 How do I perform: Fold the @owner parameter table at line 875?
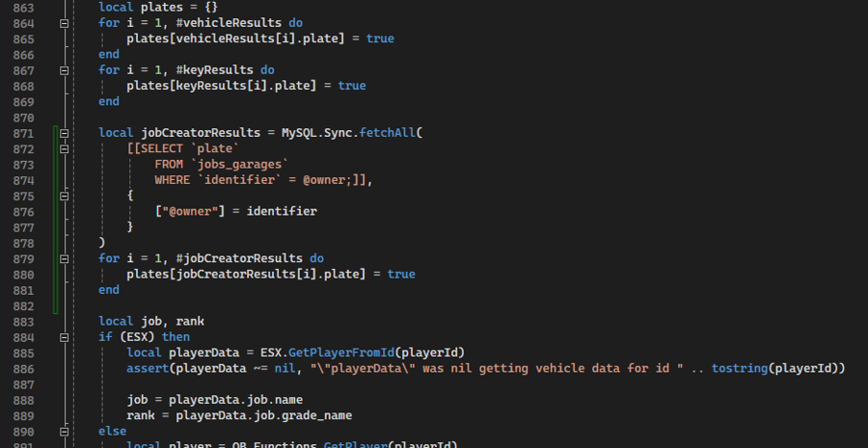[x=65, y=196]
